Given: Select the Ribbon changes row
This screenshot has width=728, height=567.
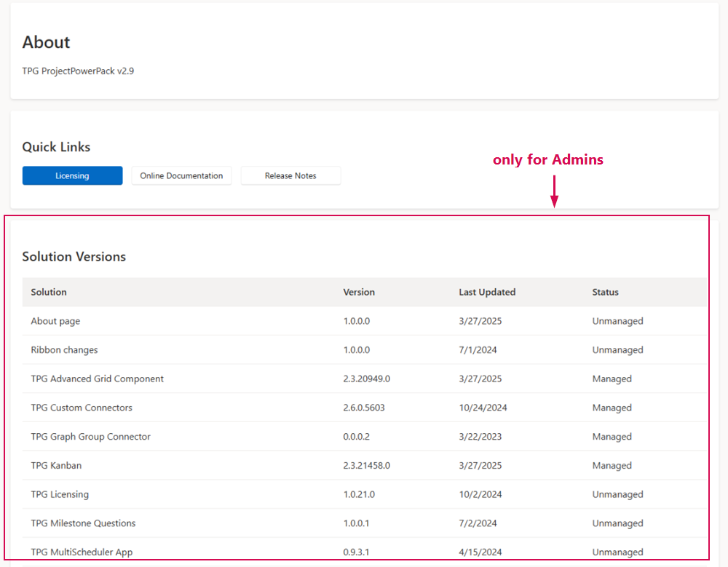Looking at the screenshot, I should (64, 350).
